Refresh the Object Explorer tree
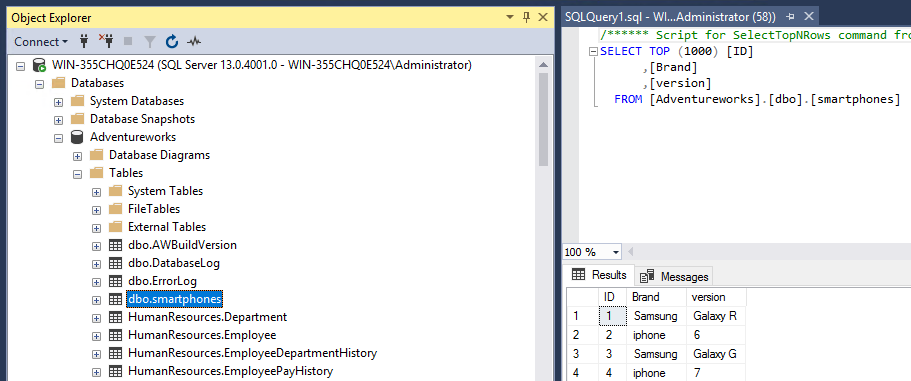Image resolution: width=911 pixels, height=381 pixels. [x=172, y=42]
